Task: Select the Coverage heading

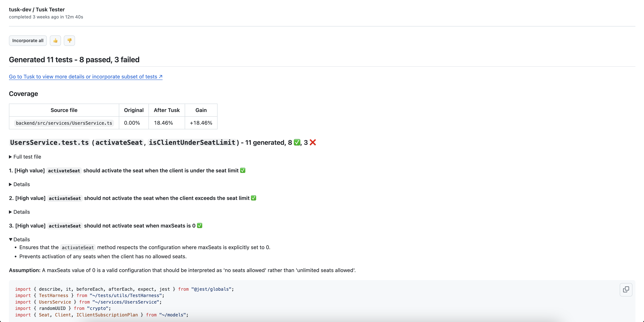Action: click(24, 94)
